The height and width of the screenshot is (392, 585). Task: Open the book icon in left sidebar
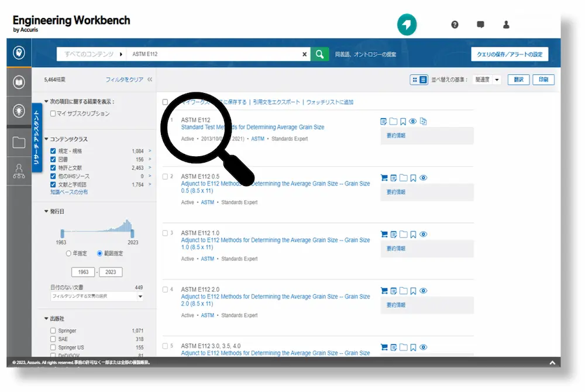click(x=19, y=82)
